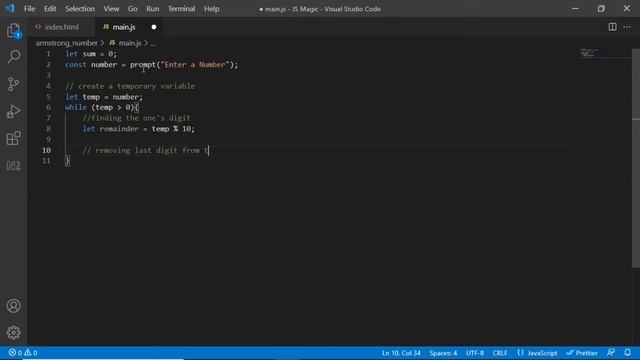Click the while keyword on line 6
The image size is (640, 360).
click(x=76, y=107)
